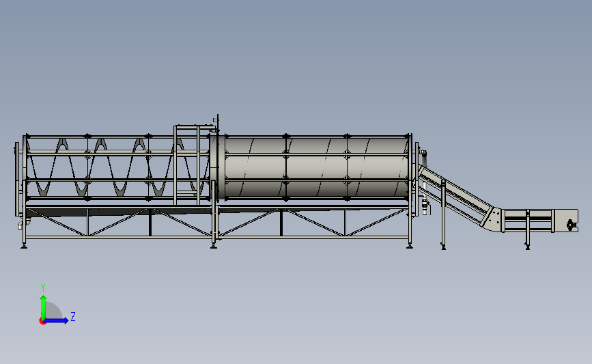
Task: Click the Y label on the triad
Action: [x=43, y=288]
